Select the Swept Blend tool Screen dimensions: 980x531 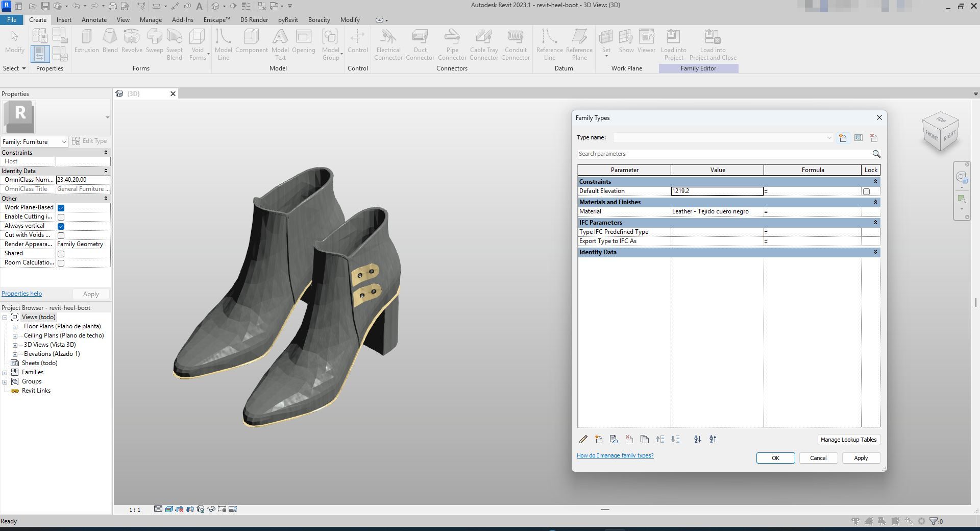point(175,44)
